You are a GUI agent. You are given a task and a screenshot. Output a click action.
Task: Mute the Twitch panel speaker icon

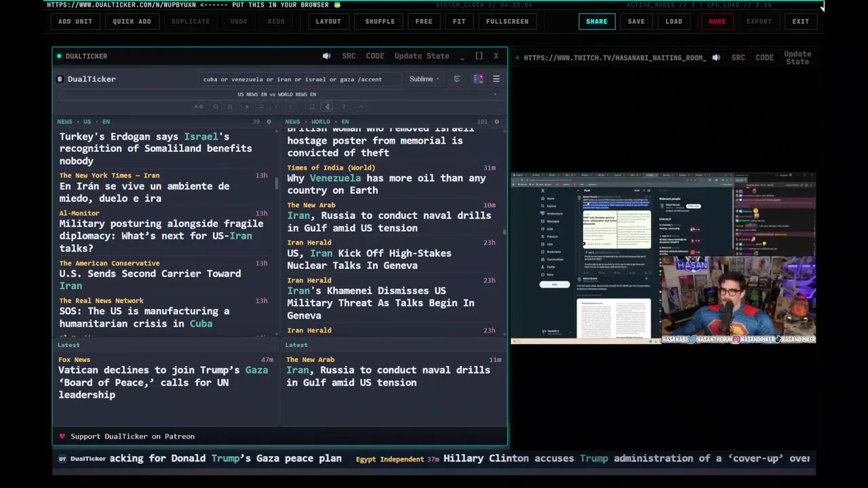(x=716, y=58)
